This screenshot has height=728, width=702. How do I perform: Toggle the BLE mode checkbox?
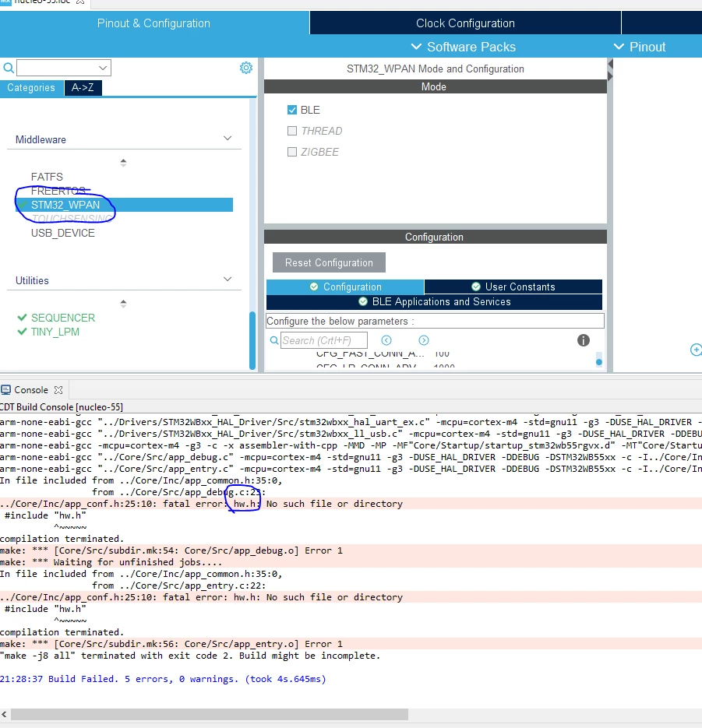coord(291,110)
